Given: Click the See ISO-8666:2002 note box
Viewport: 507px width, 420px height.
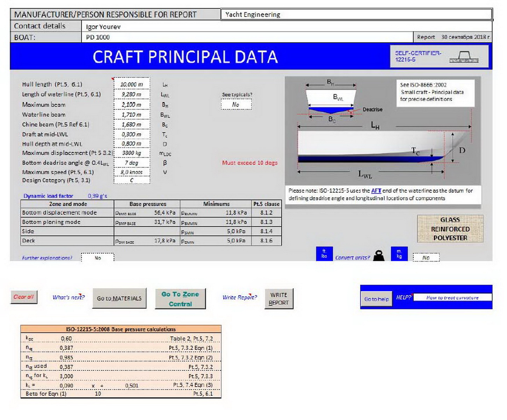Looking at the screenshot, I should (435, 93).
